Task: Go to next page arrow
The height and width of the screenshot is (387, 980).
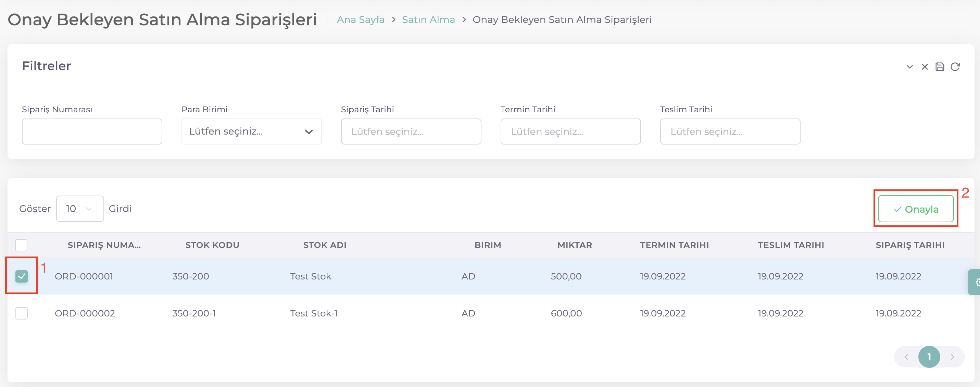Action: pyautogui.click(x=952, y=357)
